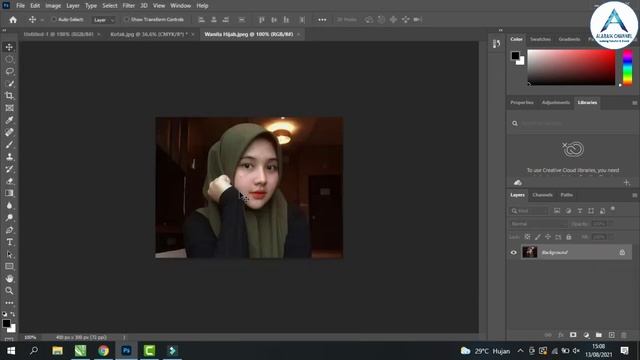Viewport: 640px width, 360px height.
Task: Switch to the Kotak.jpg document tab
Action: (x=149, y=34)
